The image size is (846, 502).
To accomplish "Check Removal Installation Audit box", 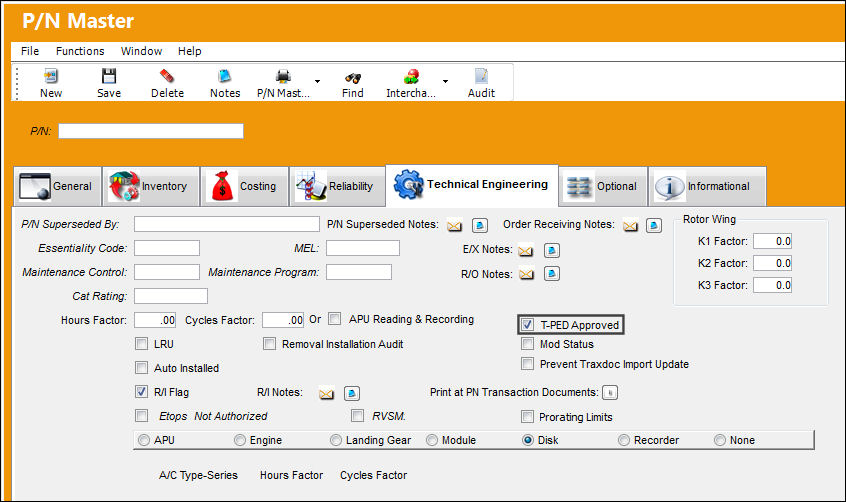I will click(x=269, y=344).
